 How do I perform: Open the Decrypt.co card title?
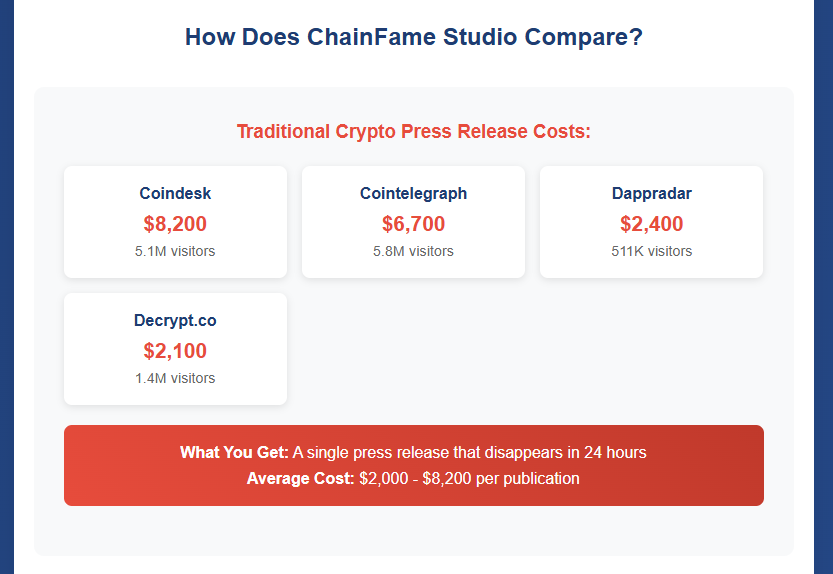pyautogui.click(x=175, y=321)
